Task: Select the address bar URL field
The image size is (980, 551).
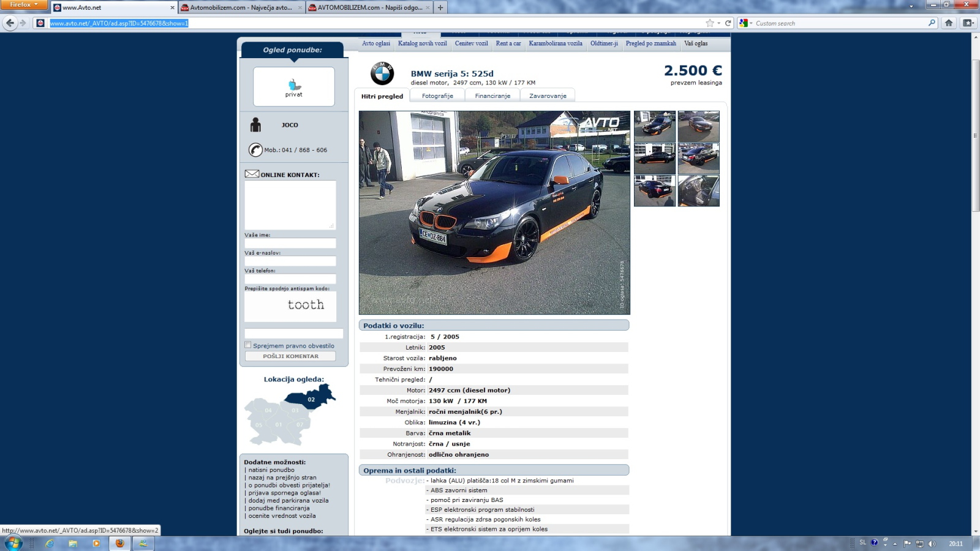Action: coord(374,23)
